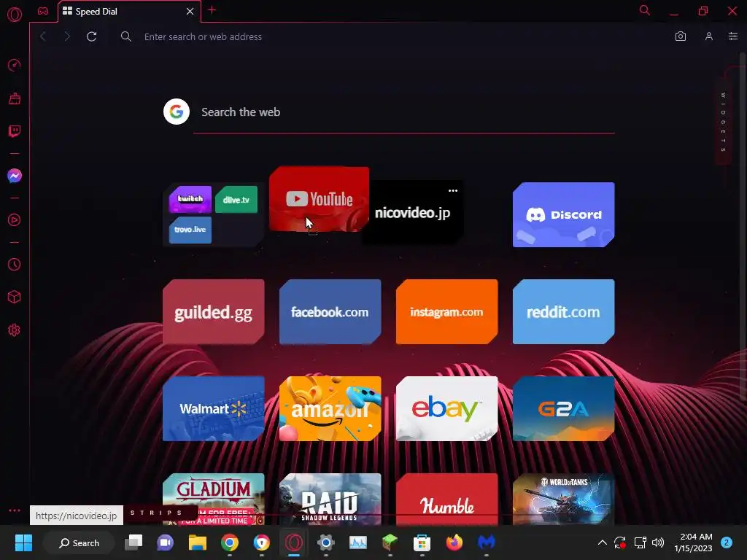Select the Speed Dial tab
747x560 pixels.
point(130,12)
